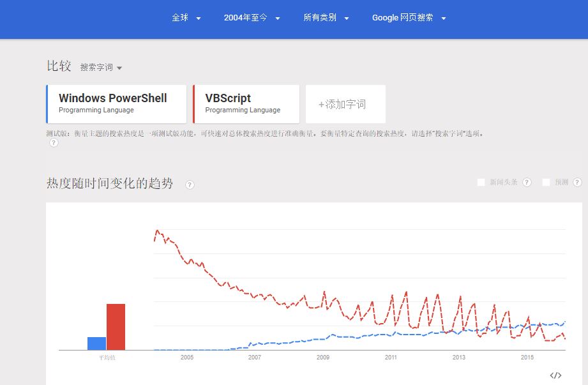Open help icon beside news headlines checkbox
Screen dimensions: 588x385
coord(527,182)
